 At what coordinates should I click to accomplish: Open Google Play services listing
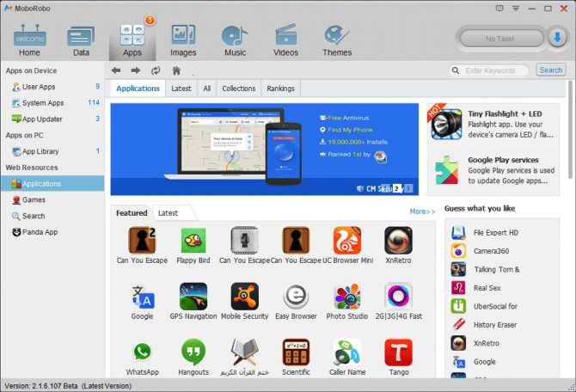tap(493, 170)
